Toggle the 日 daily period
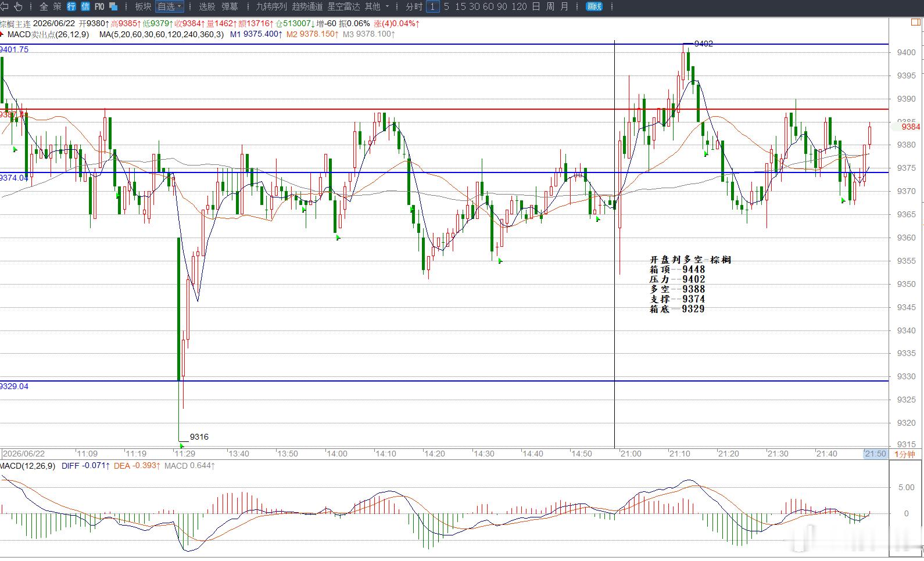924x561 pixels. point(535,6)
